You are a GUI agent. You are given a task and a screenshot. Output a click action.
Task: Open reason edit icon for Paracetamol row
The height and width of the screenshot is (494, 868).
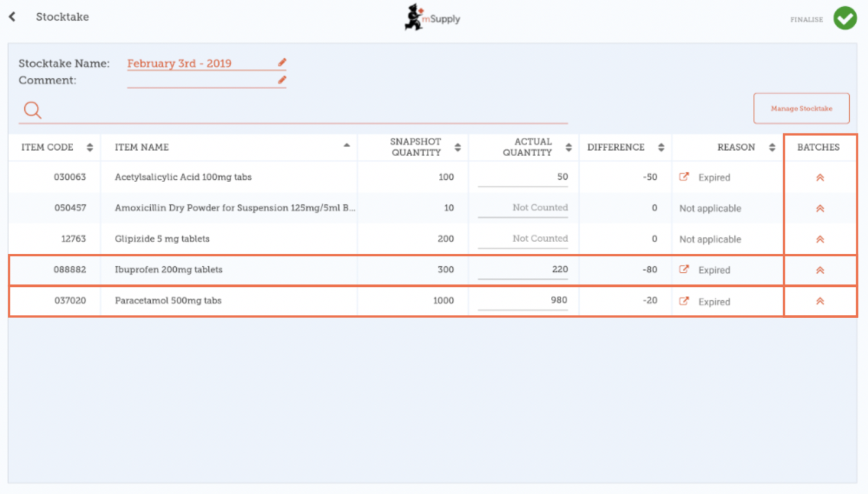pos(684,301)
